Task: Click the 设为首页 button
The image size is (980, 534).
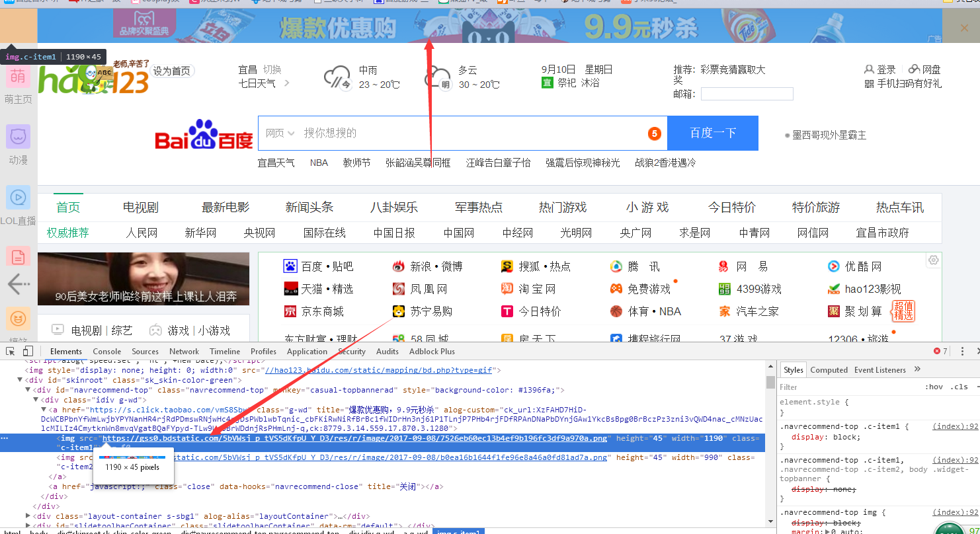Action: click(172, 71)
